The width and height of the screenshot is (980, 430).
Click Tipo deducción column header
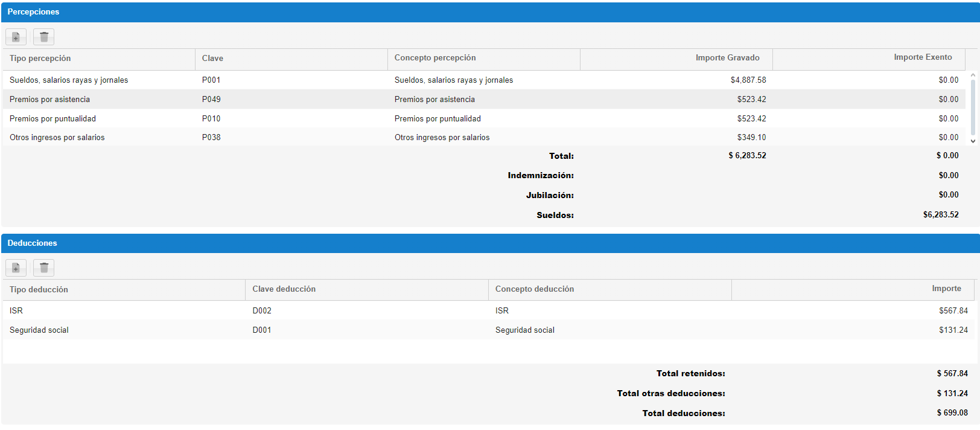[x=39, y=290]
